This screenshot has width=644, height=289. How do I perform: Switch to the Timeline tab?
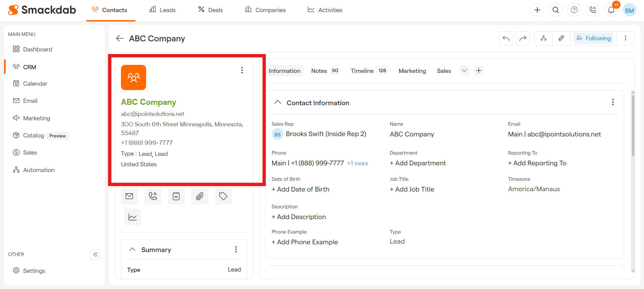coord(362,71)
